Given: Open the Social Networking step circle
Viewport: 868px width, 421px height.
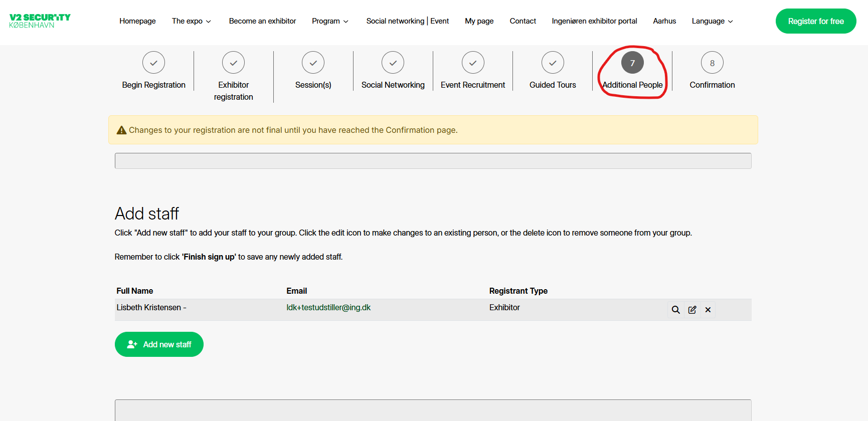Looking at the screenshot, I should (x=393, y=63).
